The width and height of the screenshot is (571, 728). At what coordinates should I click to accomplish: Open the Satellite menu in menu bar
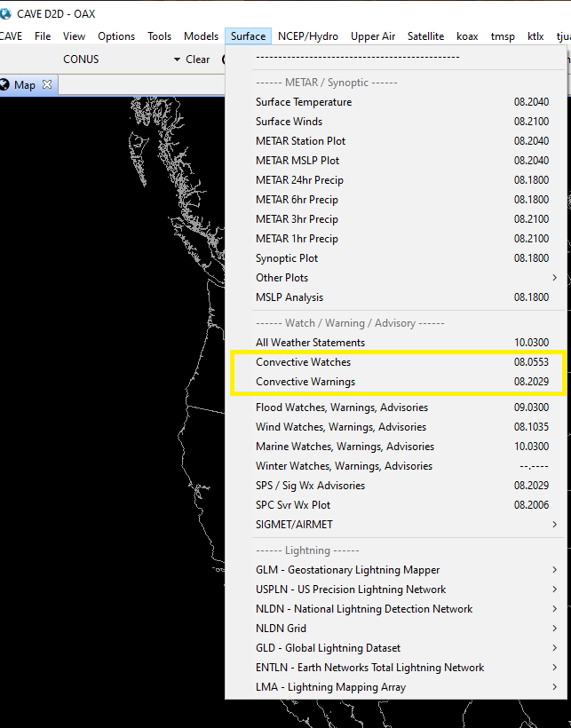point(425,36)
